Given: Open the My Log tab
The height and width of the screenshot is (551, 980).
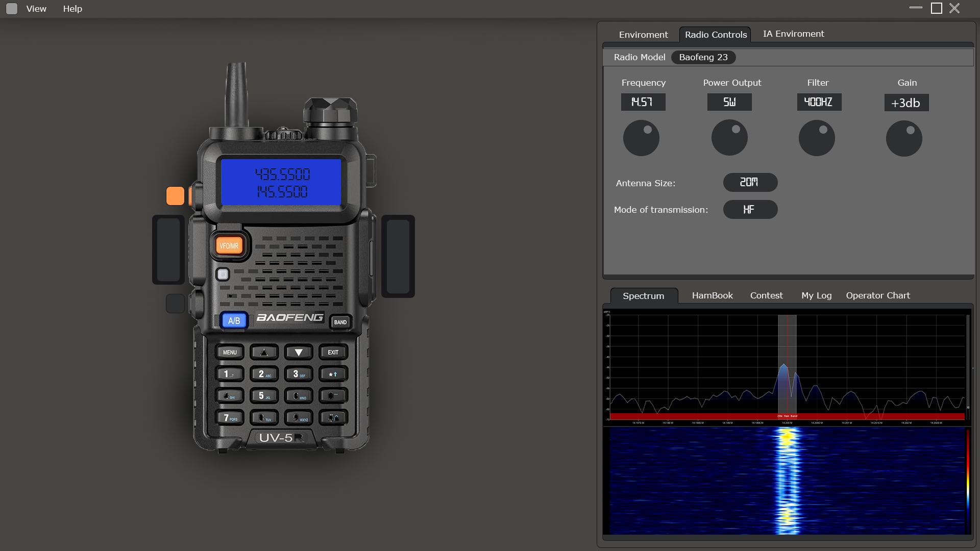Looking at the screenshot, I should [x=816, y=295].
